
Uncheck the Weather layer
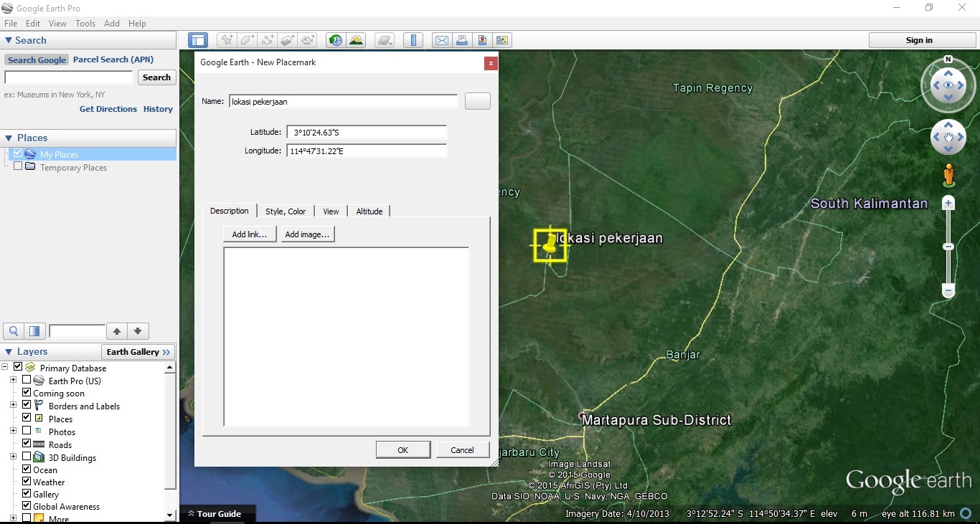(27, 482)
